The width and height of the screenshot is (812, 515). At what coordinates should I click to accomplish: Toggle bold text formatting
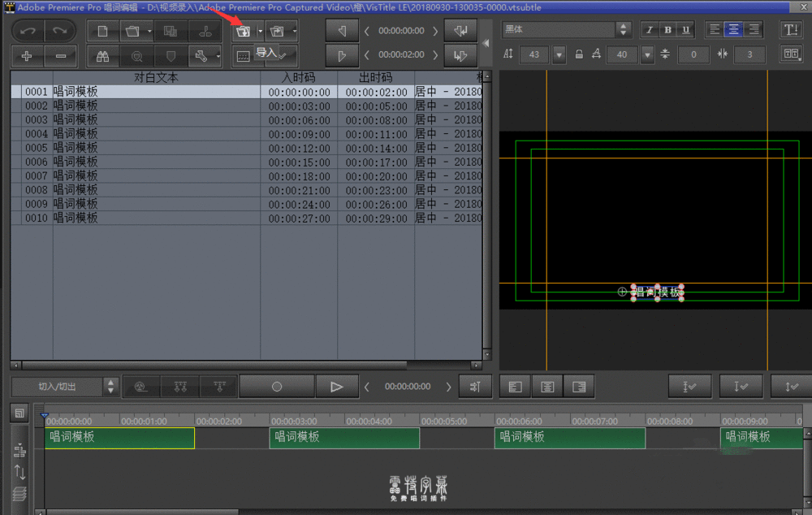(667, 30)
